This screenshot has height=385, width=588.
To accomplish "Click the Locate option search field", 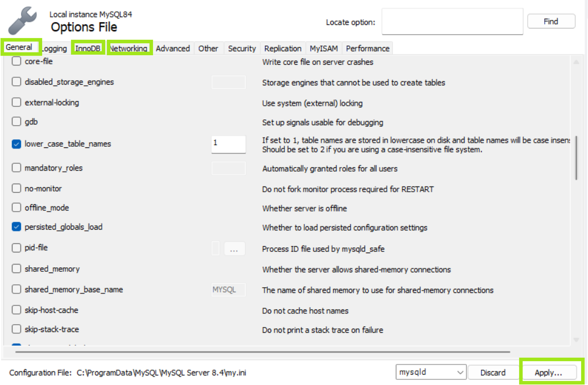I will pyautogui.click(x=452, y=22).
